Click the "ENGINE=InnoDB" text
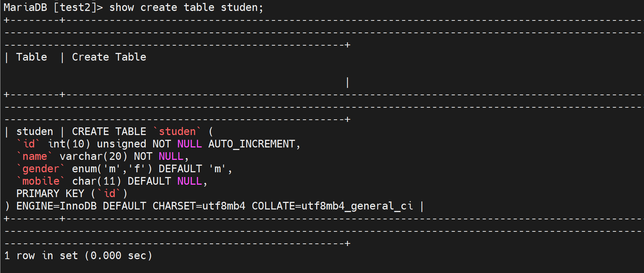The height and width of the screenshot is (273, 644). pos(56,206)
